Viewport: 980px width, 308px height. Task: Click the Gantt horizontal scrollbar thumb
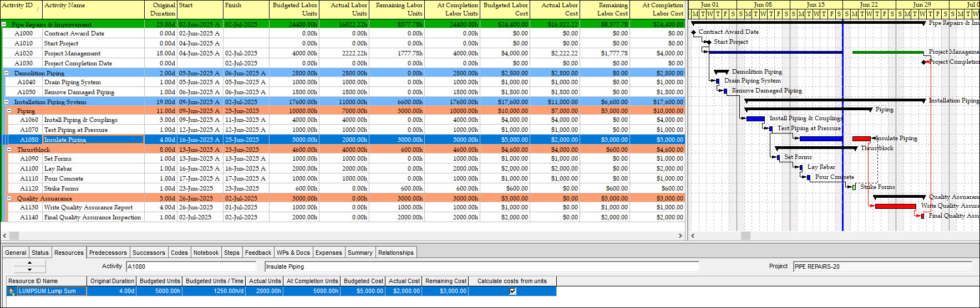point(745,235)
